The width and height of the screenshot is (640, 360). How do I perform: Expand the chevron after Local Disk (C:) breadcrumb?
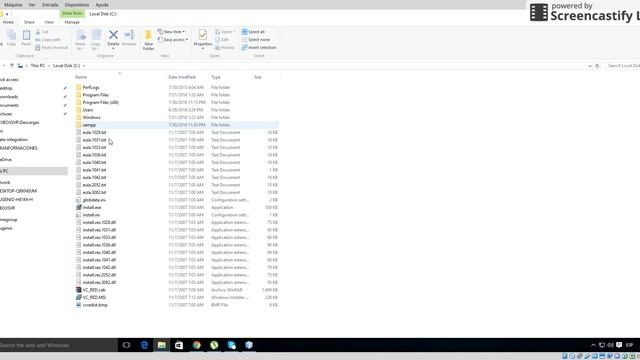pyautogui.click(x=84, y=66)
